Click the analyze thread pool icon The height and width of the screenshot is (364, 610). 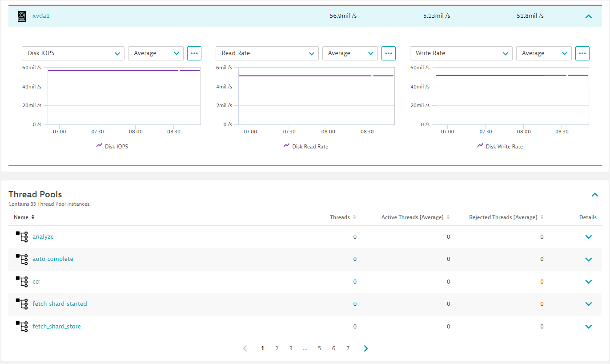pyautogui.click(x=22, y=237)
